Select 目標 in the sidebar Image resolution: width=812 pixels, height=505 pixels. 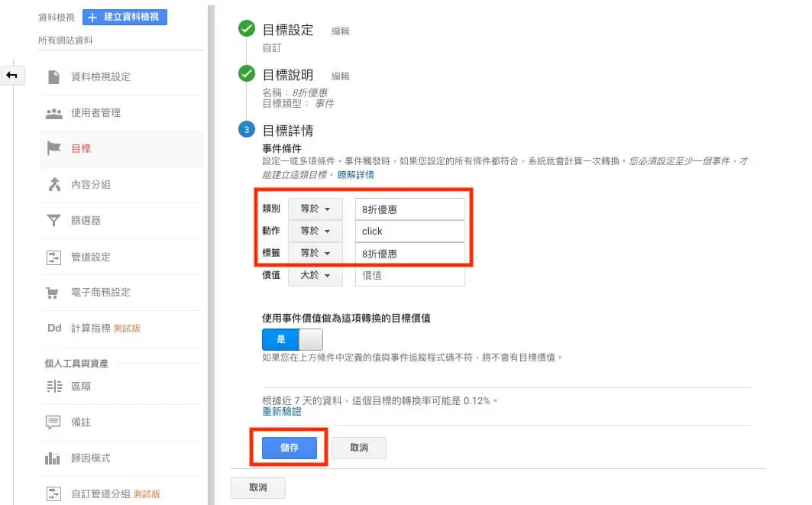click(x=81, y=149)
